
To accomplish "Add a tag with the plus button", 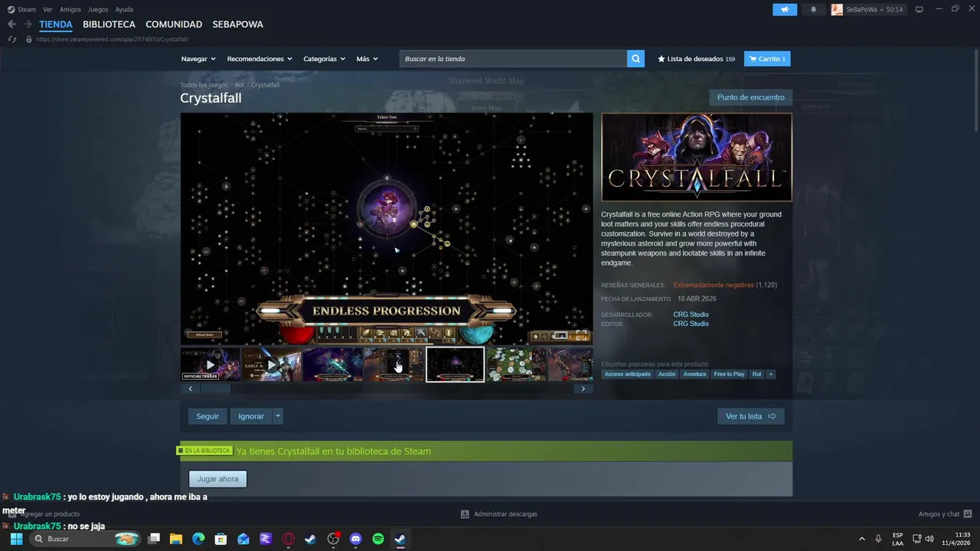I will pyautogui.click(x=771, y=374).
